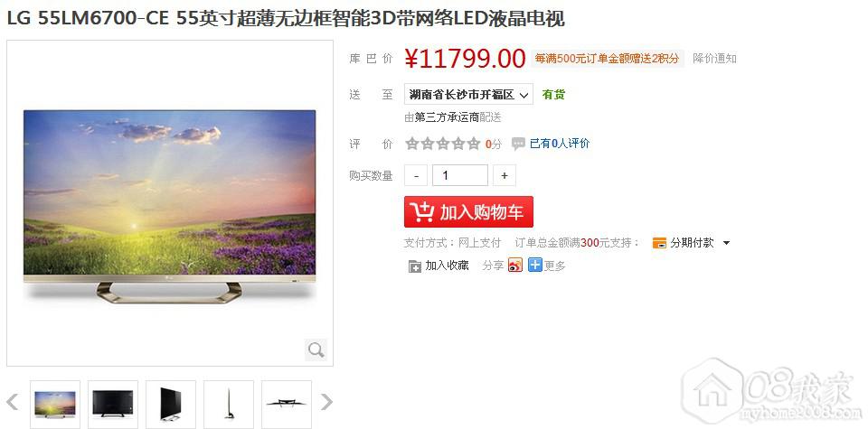868x429 pixels.
Task: Open the 降价通知 price alert link
Action: point(714,59)
